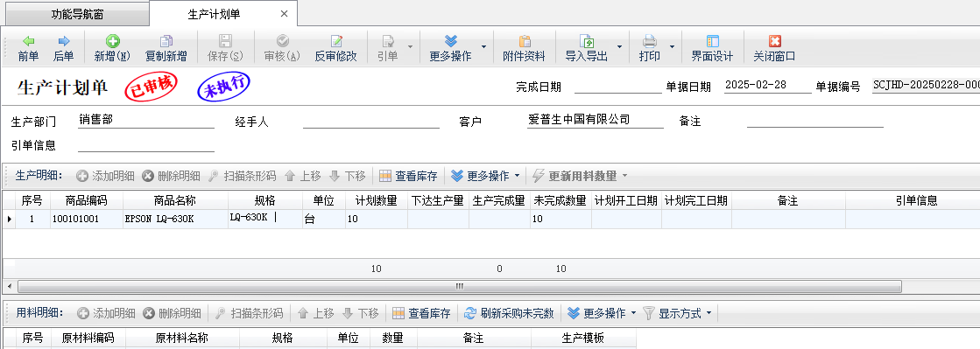Click 删除明细 in 生产明细 toolbar
The height and width of the screenshot is (349, 980).
[172, 176]
